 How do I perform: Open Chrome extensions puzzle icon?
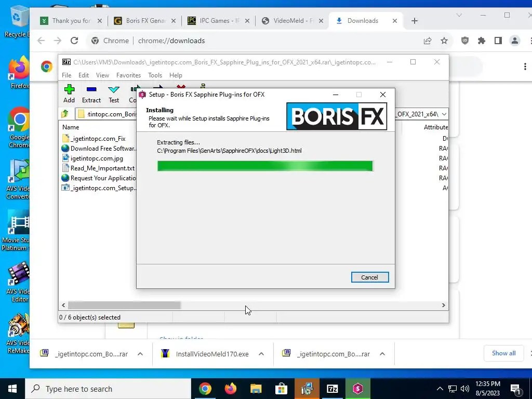pos(482,41)
